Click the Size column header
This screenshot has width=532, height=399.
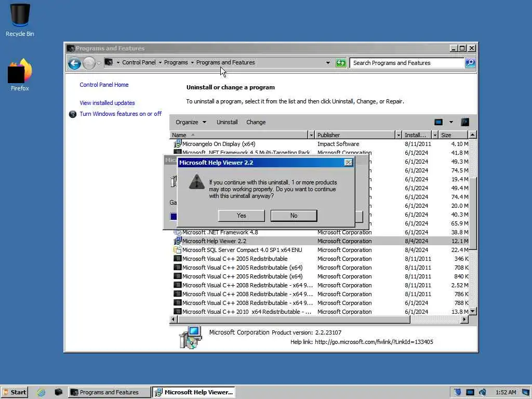coord(453,135)
